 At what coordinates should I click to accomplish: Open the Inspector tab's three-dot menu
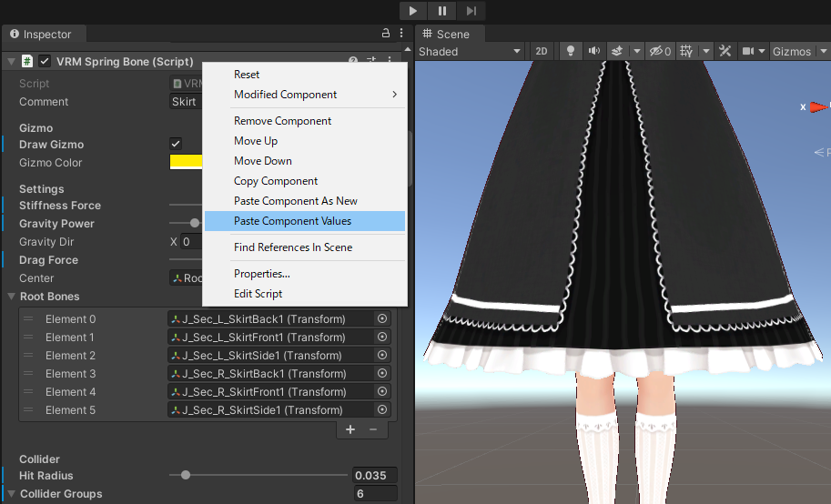tap(401, 34)
